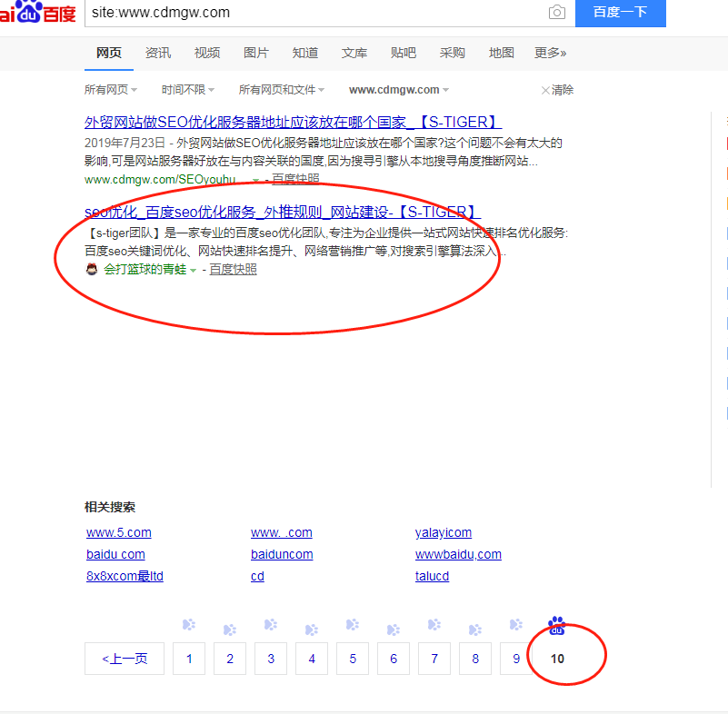Click related search 8x8xcom最ltd
This screenshot has height=714, width=728.
(x=125, y=576)
